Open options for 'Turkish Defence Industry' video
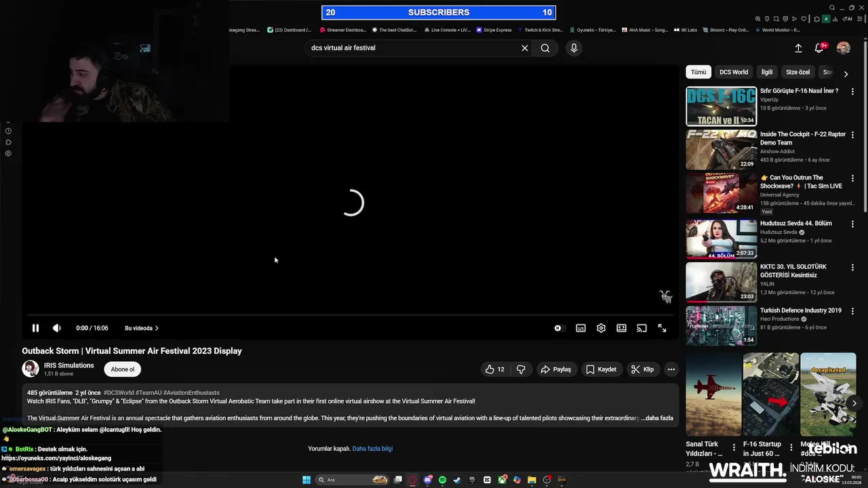Screen dimensions: 868x488 852,311
